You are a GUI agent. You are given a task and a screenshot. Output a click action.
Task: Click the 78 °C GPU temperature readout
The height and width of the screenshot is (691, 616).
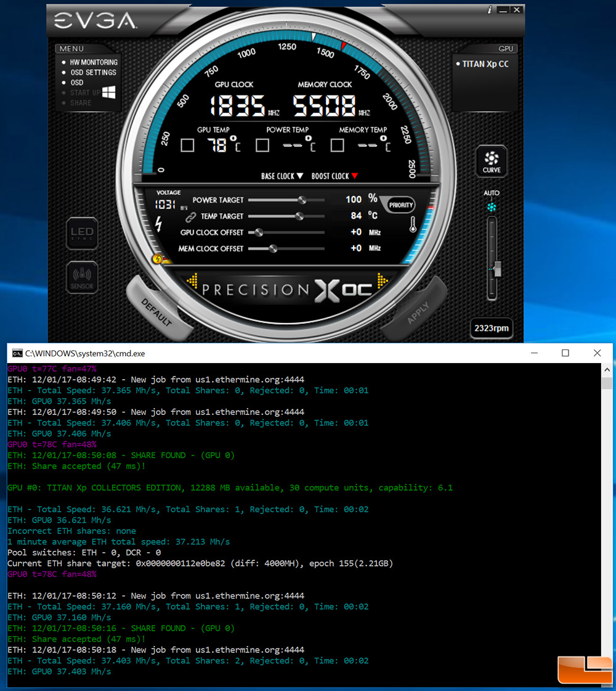[x=225, y=144]
